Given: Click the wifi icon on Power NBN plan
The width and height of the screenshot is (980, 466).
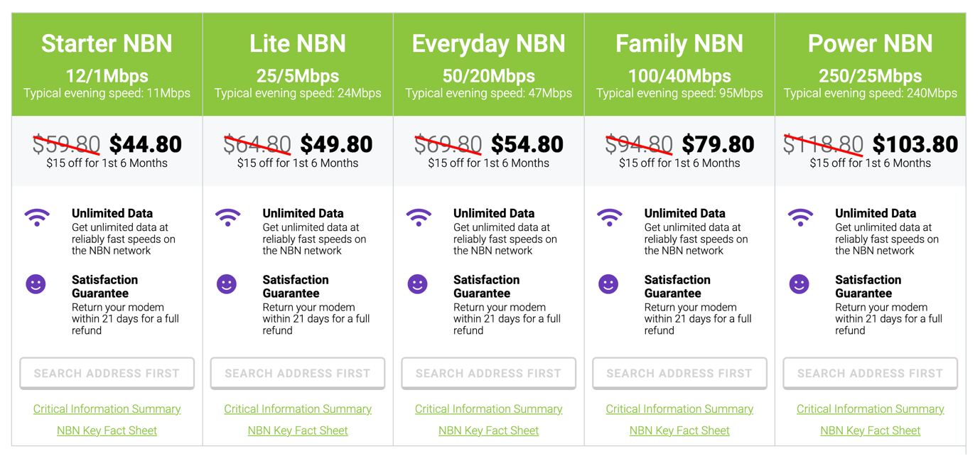Looking at the screenshot, I should click(x=800, y=218).
